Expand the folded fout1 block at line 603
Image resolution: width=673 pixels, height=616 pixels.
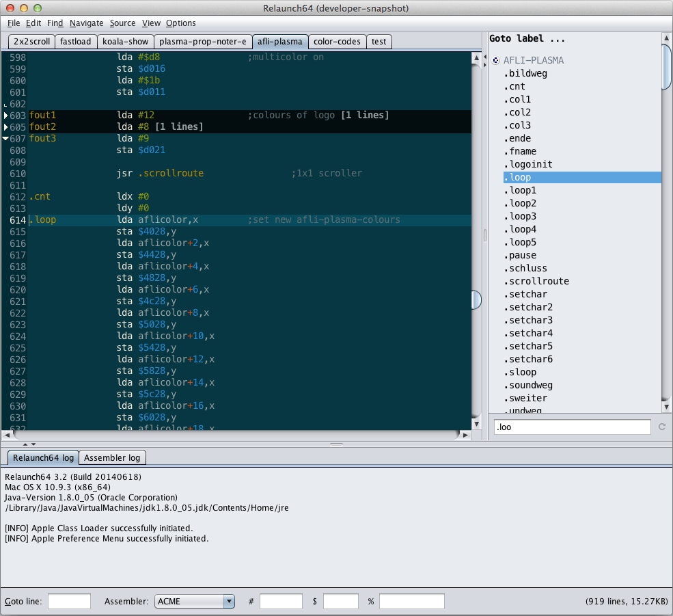click(x=6, y=116)
